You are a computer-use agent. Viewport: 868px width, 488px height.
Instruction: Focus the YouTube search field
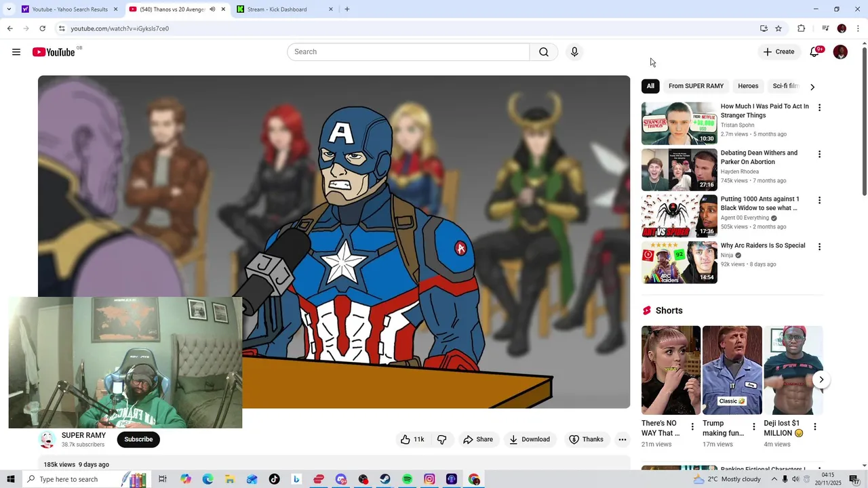coord(408,52)
